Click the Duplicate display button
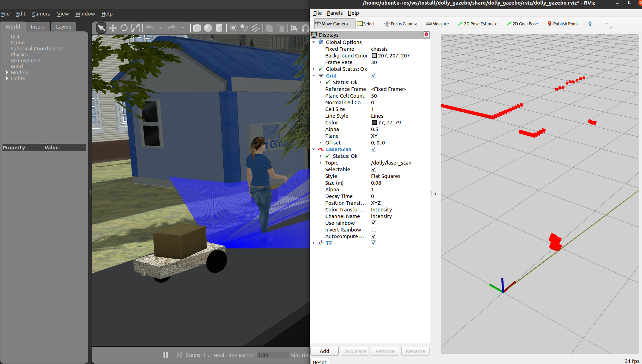Image resolution: width=642 pixels, height=364 pixels. [x=355, y=351]
